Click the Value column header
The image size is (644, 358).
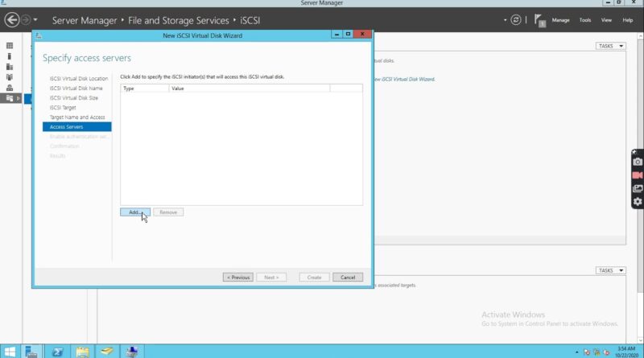pyautogui.click(x=250, y=88)
